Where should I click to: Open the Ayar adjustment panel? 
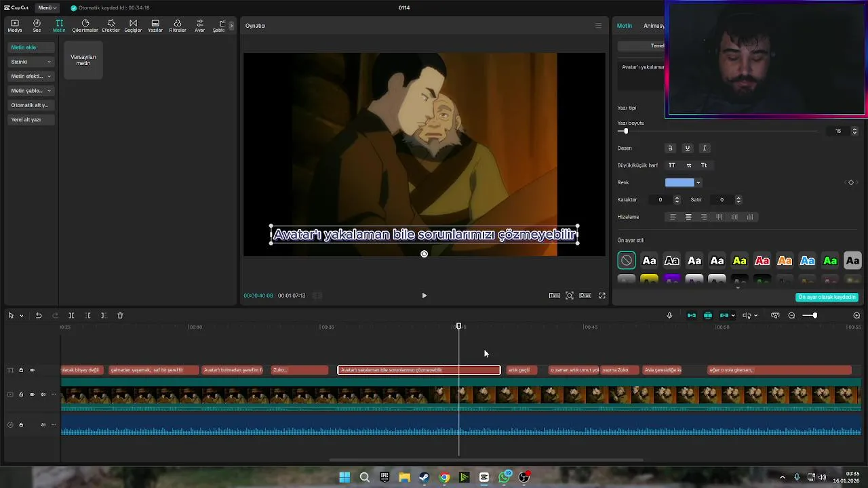pos(199,26)
